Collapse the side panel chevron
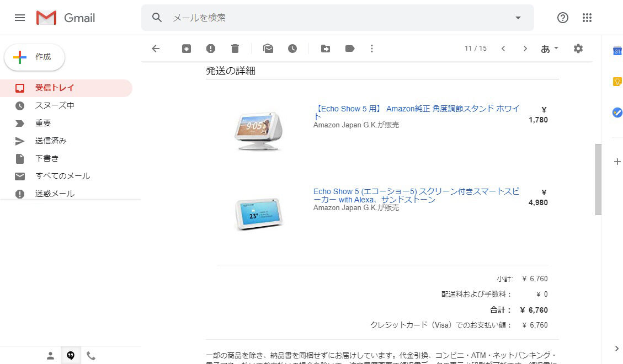This screenshot has width=623, height=364. (x=616, y=349)
